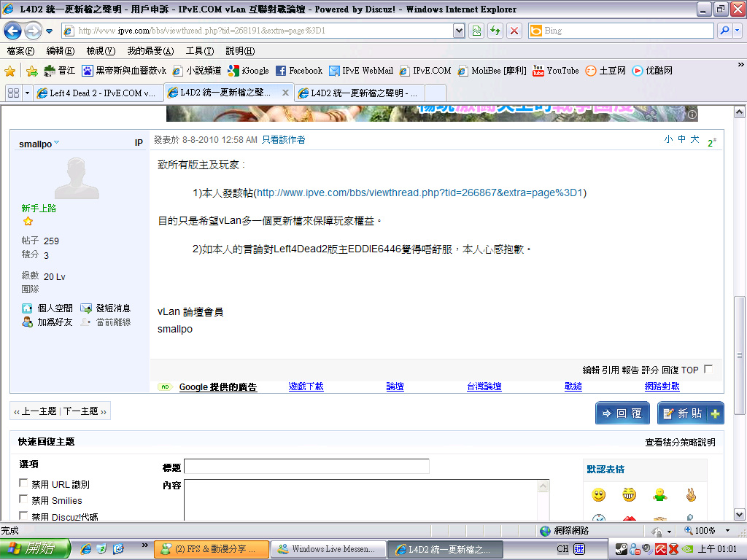The image size is (747, 560).
Task: Enable the 禁用 URL 識別 checkbox
Action: click(24, 483)
